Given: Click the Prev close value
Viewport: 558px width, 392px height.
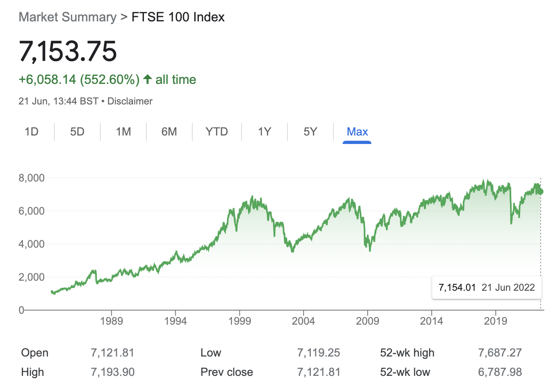Looking at the screenshot, I should click(319, 372).
